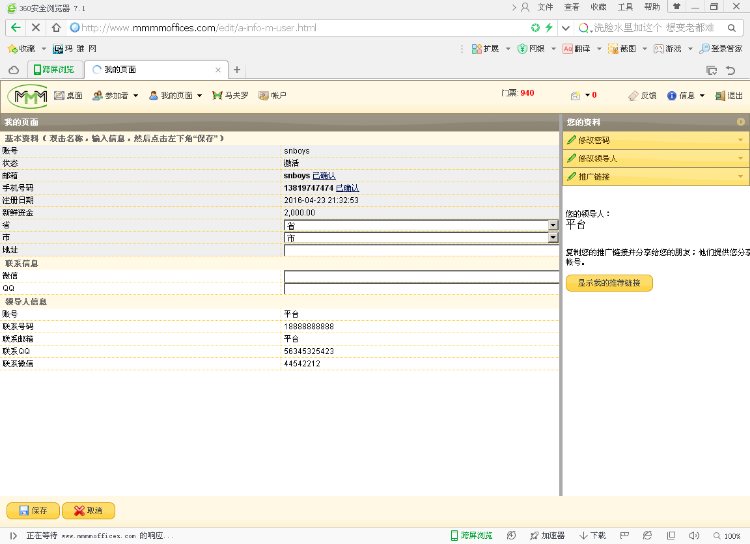
Task: Open the 翻译 translate toolbar icon
Action: click(576, 48)
